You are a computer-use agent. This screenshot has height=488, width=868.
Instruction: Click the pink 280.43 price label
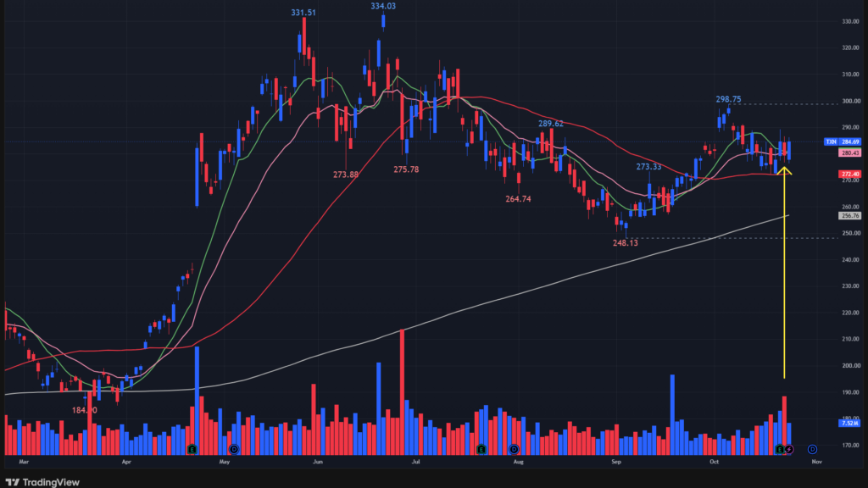coord(849,152)
